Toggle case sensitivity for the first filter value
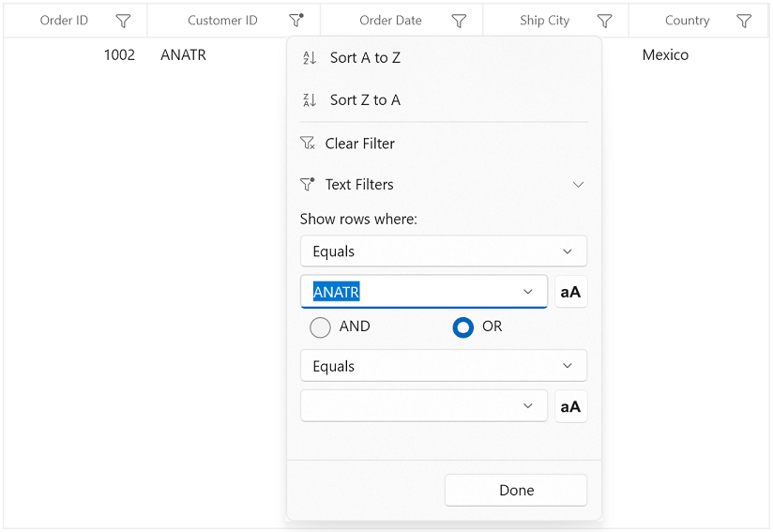 [571, 292]
